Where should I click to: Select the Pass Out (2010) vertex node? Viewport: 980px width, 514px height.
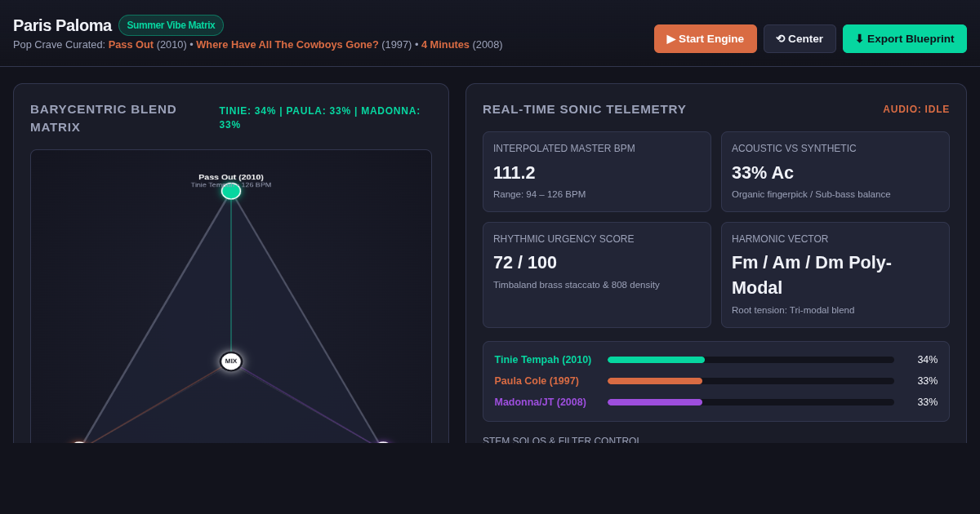pos(231,191)
